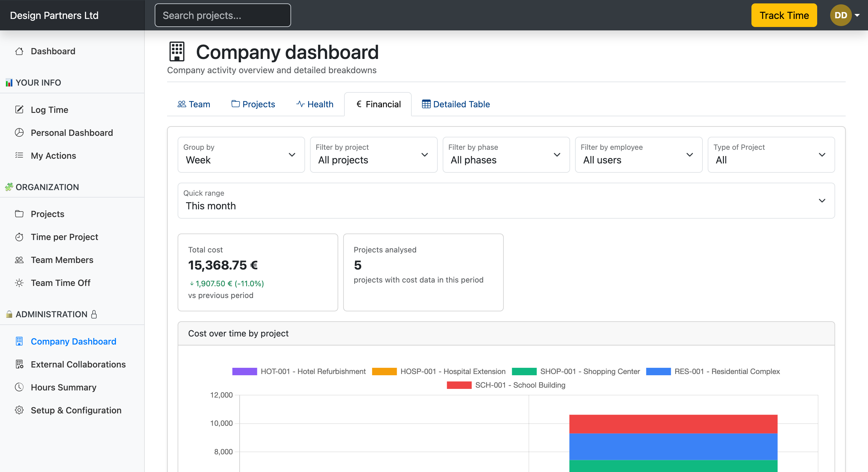Click the 1,907.50 € (-11.0%) change text
The height and width of the screenshot is (472, 868).
click(x=226, y=283)
